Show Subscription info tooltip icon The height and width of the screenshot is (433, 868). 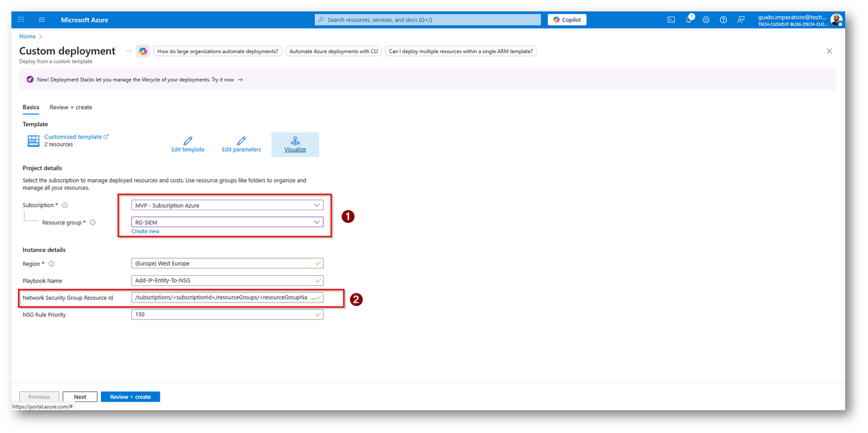pyautogui.click(x=65, y=205)
